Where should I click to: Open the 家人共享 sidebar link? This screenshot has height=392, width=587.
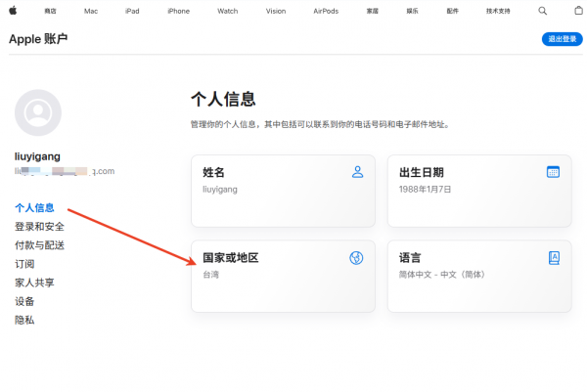34,283
